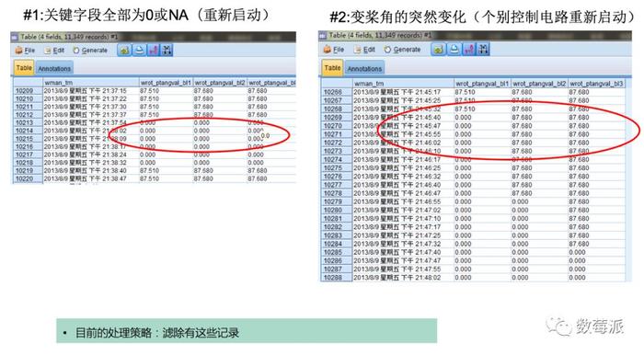The height and width of the screenshot is (355, 644).
Task: Select row header 10214 in the table
Action: (25, 131)
